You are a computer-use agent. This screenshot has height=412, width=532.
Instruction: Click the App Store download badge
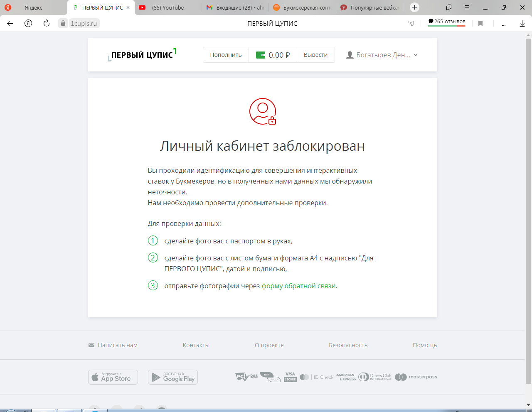(113, 377)
